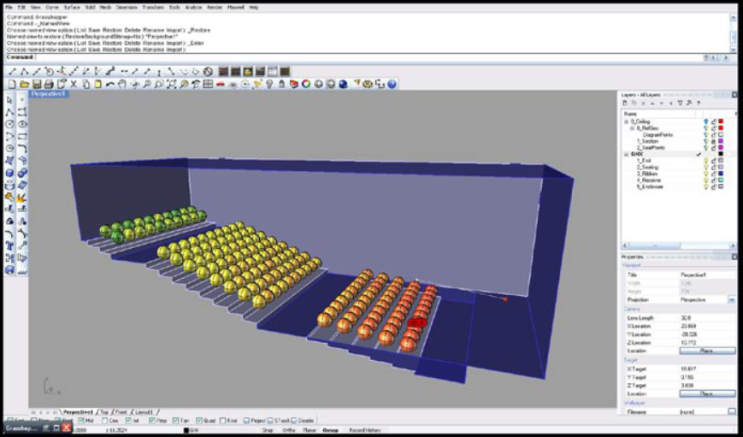Toggle the Project osnap checkbox
743x437 pixels.
point(246,420)
